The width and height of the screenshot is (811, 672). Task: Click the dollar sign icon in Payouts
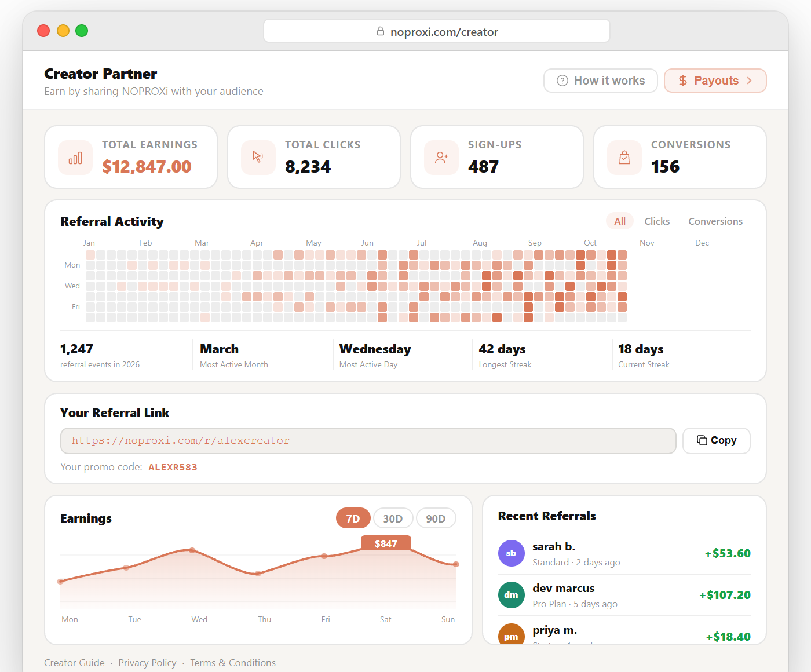tap(683, 81)
